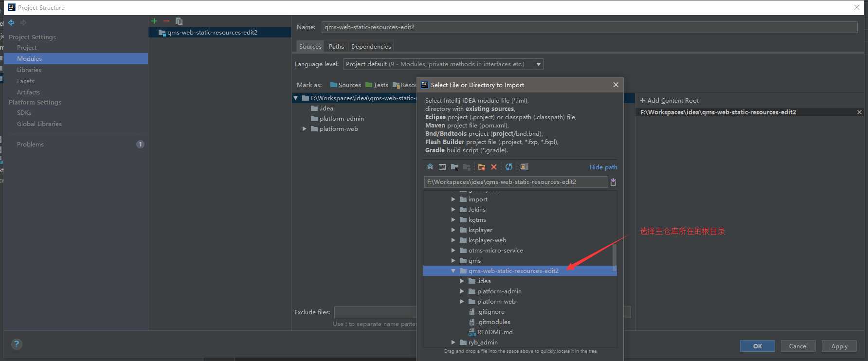Switch to the Paths tab
The width and height of the screenshot is (868, 361).
[x=336, y=46]
